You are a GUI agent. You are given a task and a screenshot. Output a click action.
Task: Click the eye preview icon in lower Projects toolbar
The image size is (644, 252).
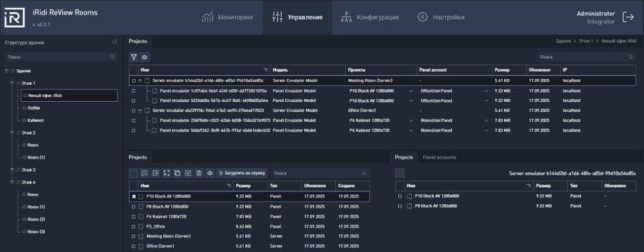tap(210, 173)
